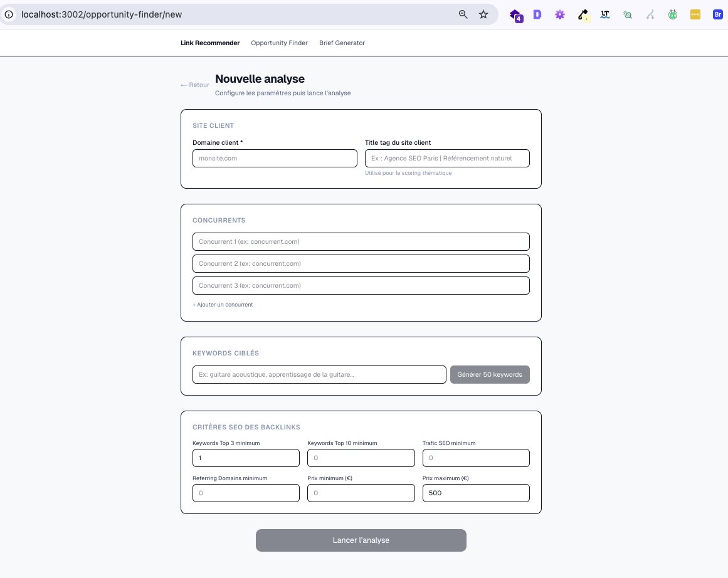The image size is (728, 578).
Task: Open the purple extension with badge 4
Action: (516, 15)
